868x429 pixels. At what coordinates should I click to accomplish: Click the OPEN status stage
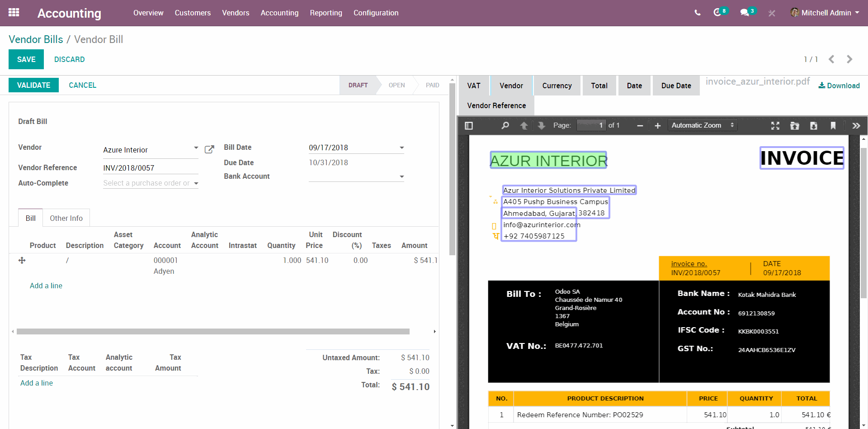(x=396, y=85)
